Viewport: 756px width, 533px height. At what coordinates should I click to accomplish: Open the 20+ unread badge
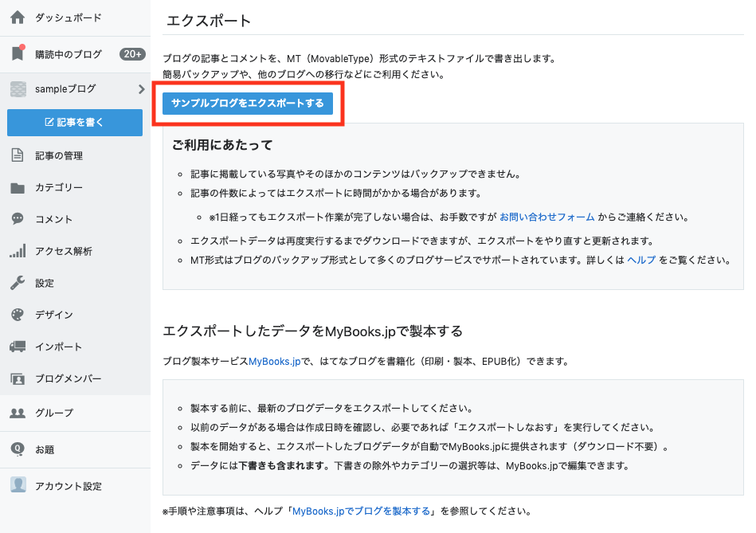tap(132, 54)
